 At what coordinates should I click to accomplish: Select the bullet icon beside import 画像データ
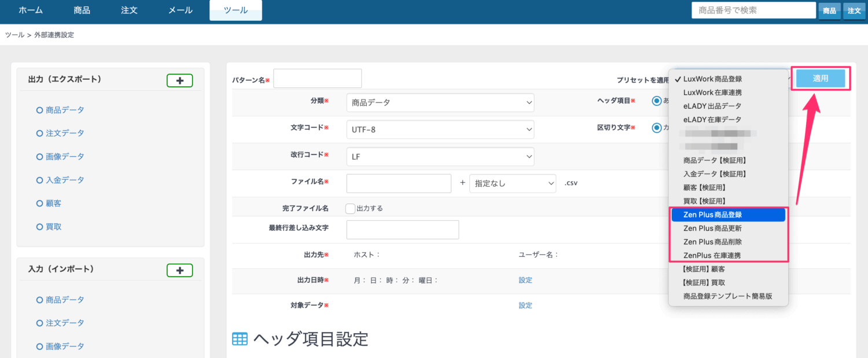click(x=39, y=346)
